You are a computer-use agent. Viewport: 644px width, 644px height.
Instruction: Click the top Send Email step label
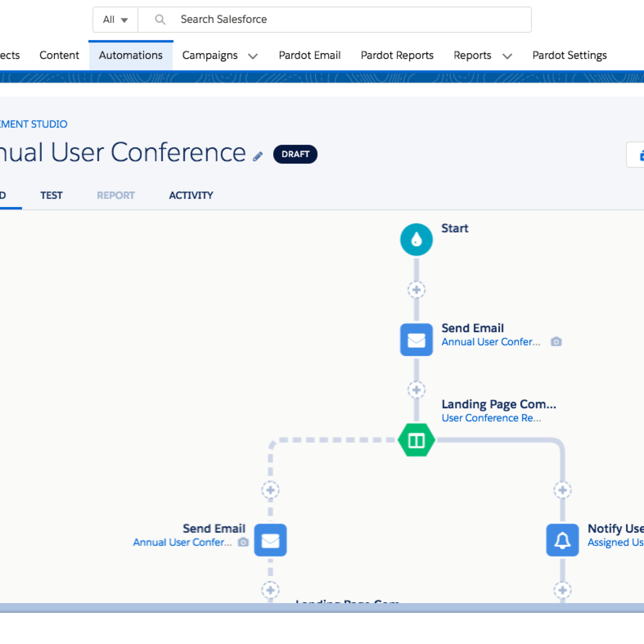[x=472, y=328]
